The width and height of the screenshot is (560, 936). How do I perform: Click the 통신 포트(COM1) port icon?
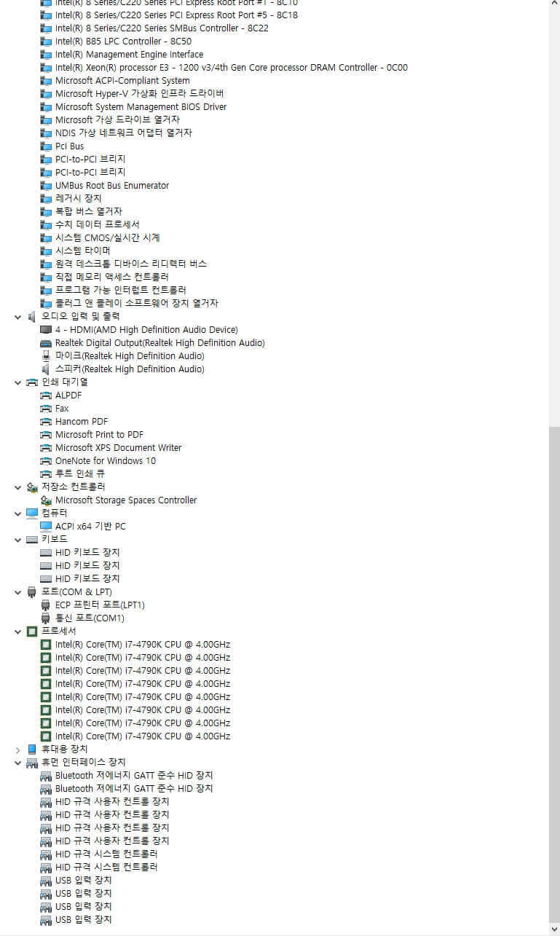(46, 618)
